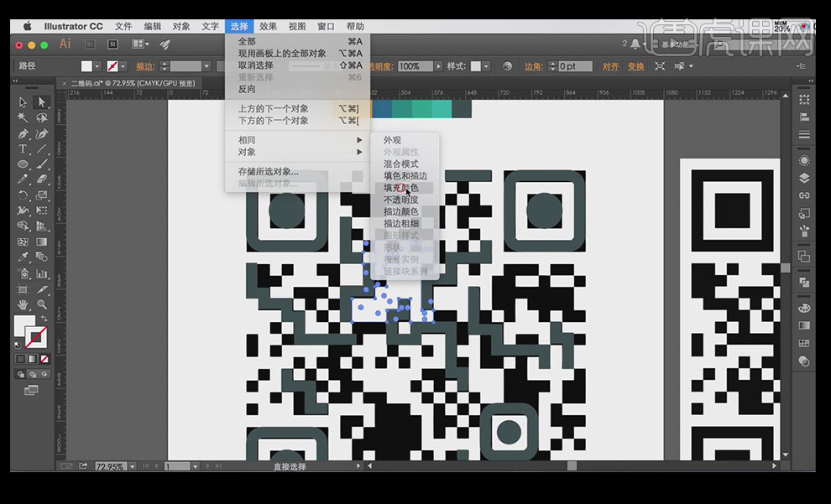Switch to Gradient paint mode
This screenshot has height=504, width=831.
coord(32,359)
